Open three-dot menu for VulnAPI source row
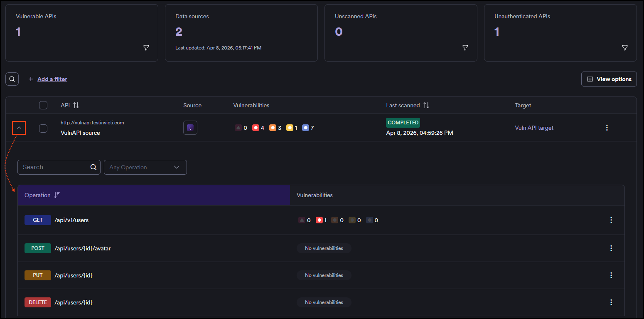Image resolution: width=644 pixels, height=319 pixels. pos(607,128)
